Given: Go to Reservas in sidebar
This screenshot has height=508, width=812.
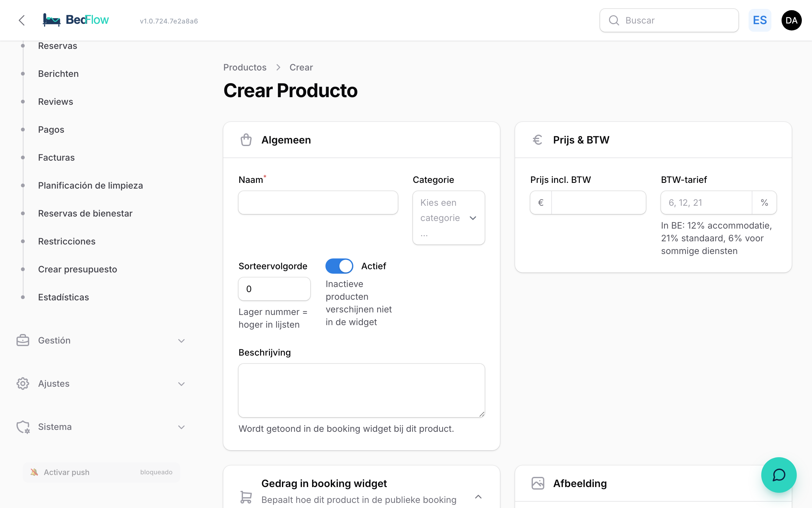Looking at the screenshot, I should point(58,46).
